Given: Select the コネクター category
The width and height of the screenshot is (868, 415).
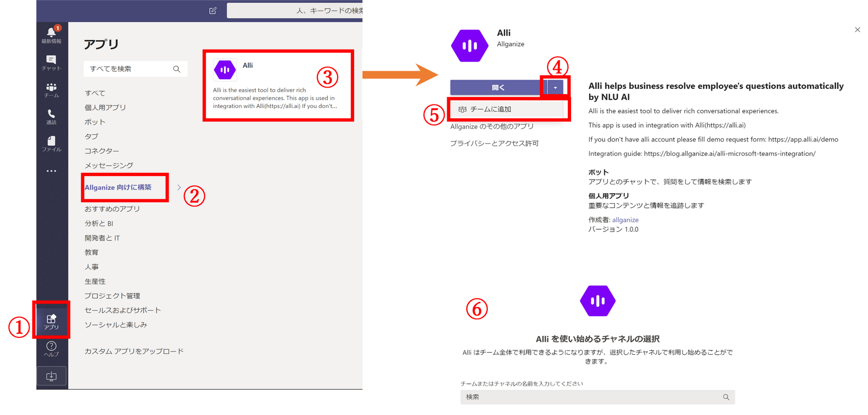Looking at the screenshot, I should point(102,151).
